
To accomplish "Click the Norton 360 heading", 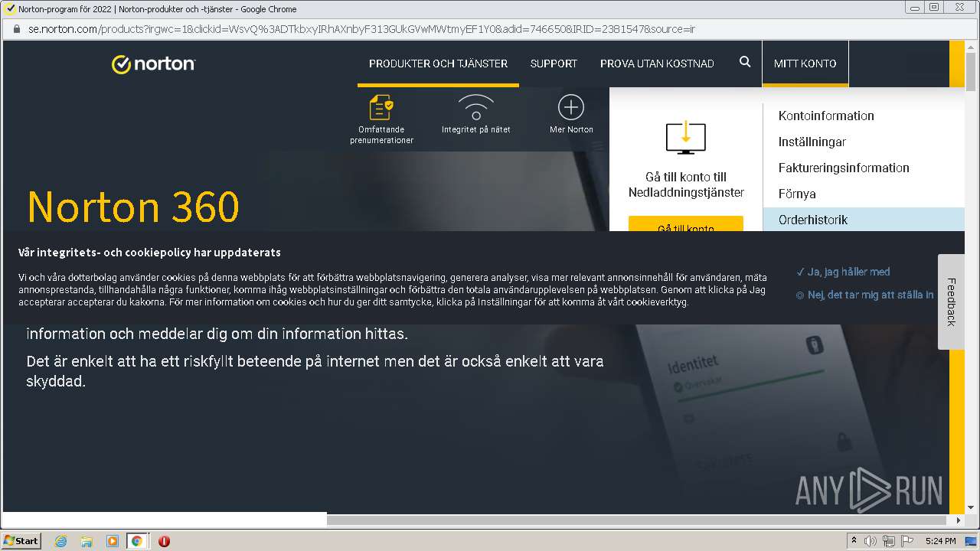I will (x=133, y=207).
